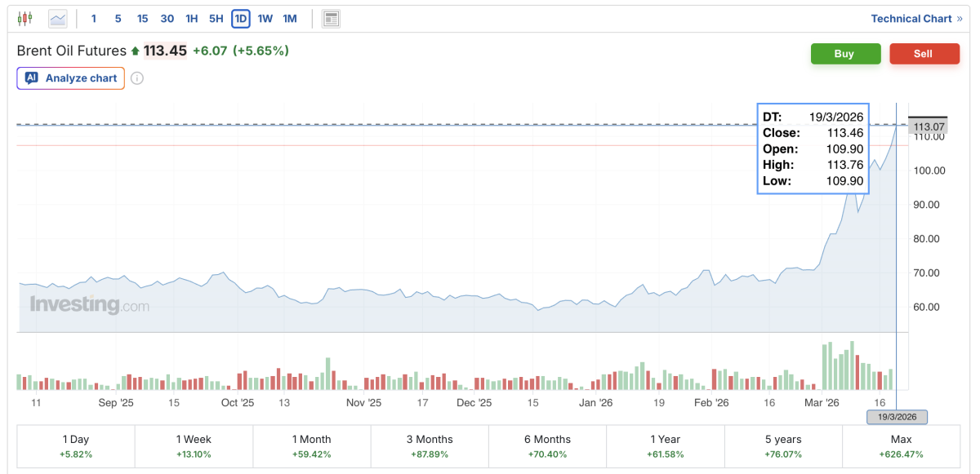Screen dimensions: 980x474
Task: Show the Max performance range
Action: pyautogui.click(x=901, y=445)
